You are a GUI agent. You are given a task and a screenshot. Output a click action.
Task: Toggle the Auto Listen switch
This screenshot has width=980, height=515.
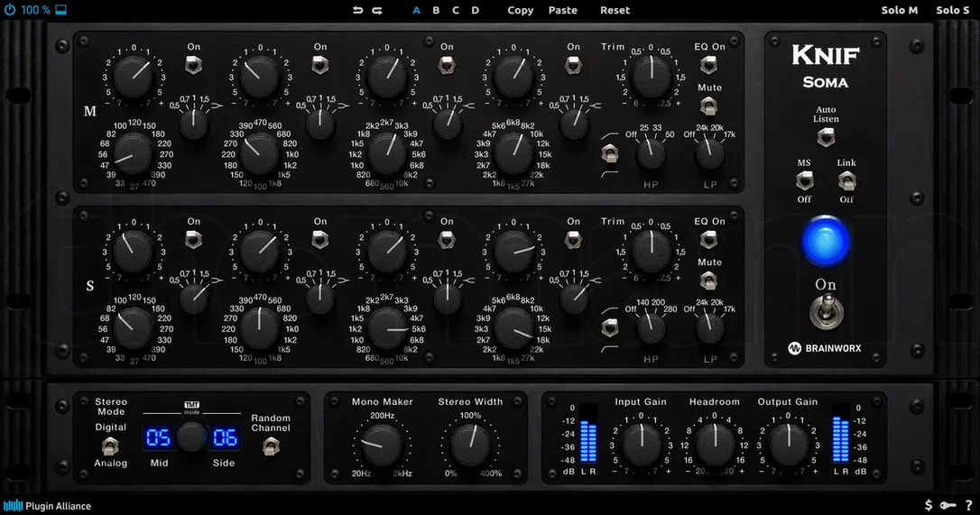pos(826,136)
